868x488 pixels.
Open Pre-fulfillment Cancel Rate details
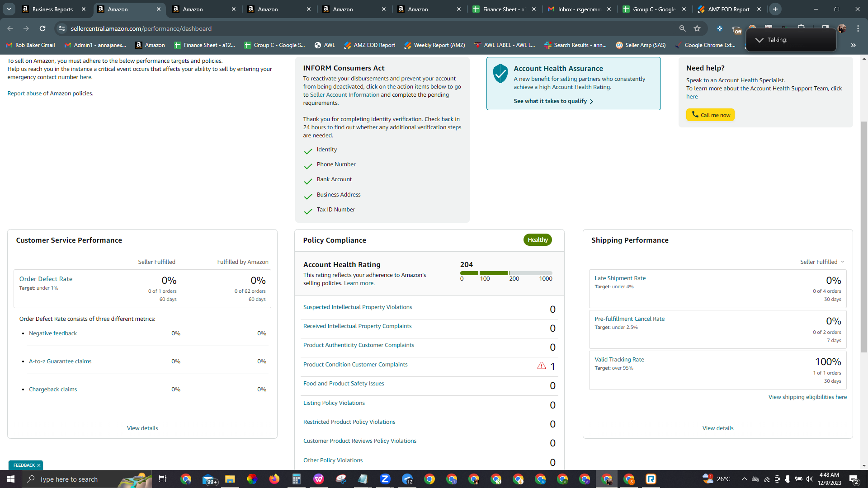(x=630, y=319)
